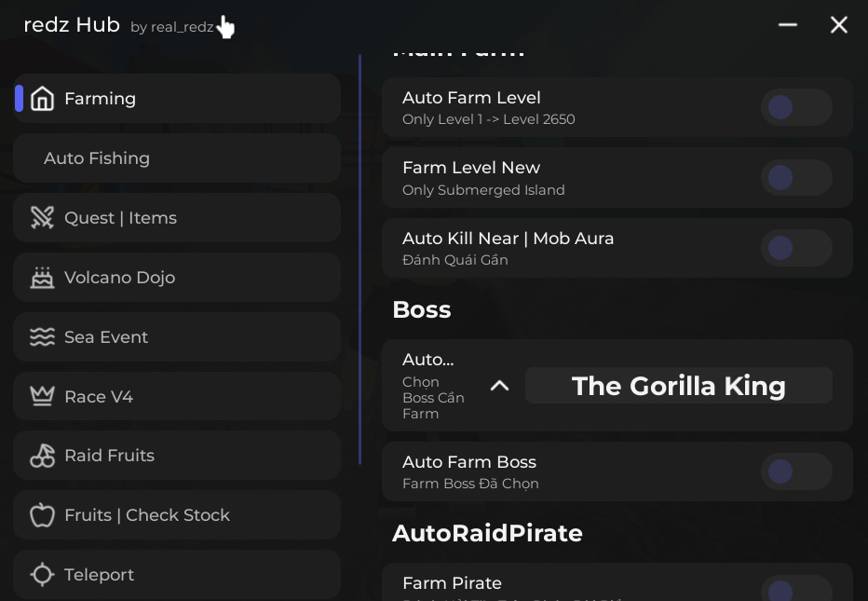Go to Volcano Dojo section
Screen dimensions: 868x601
click(177, 278)
